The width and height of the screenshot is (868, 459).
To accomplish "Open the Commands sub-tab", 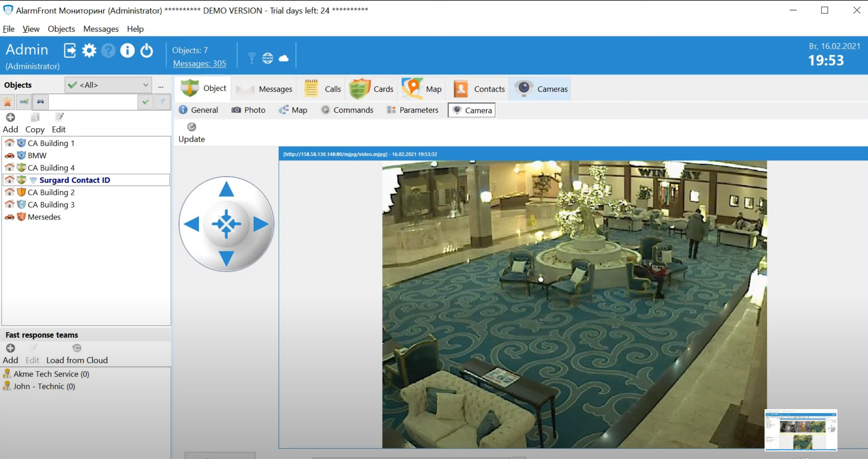I will [347, 110].
